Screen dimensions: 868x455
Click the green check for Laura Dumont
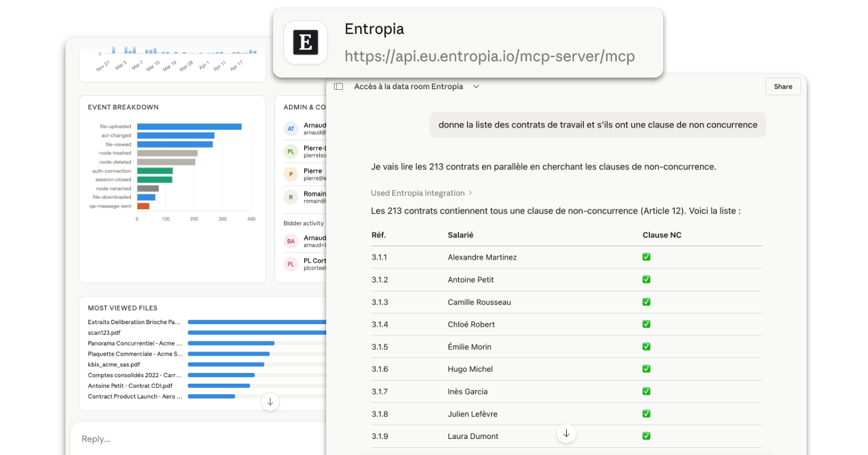(646, 436)
